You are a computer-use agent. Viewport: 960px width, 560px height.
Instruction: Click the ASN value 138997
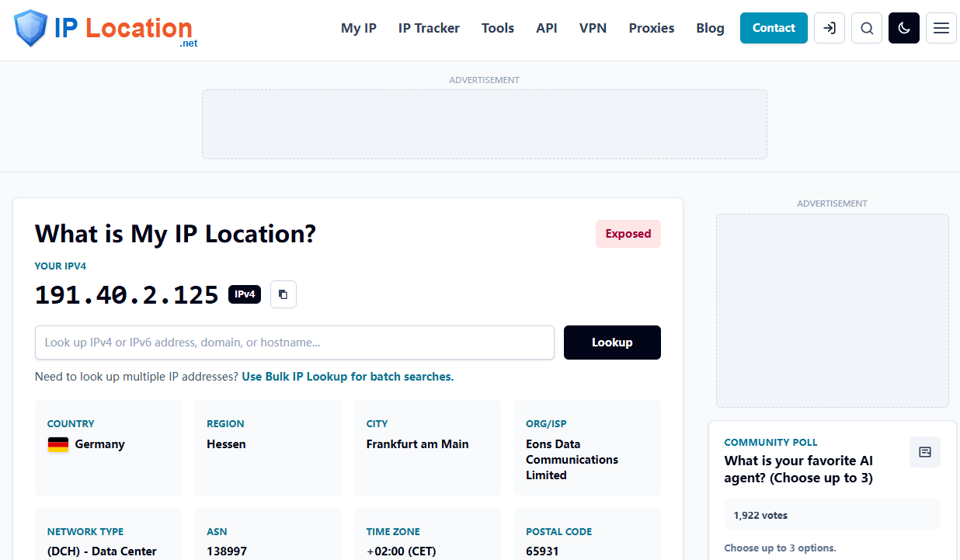227,551
